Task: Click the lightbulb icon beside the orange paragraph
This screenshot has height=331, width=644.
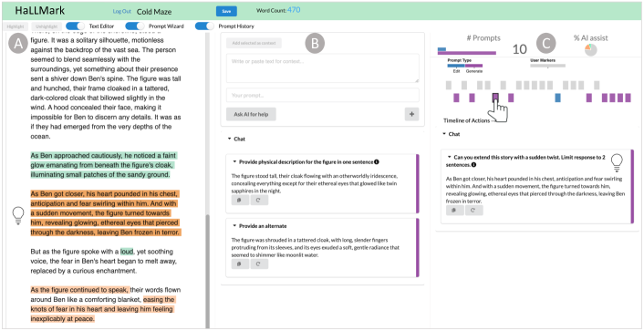Action: (x=18, y=215)
